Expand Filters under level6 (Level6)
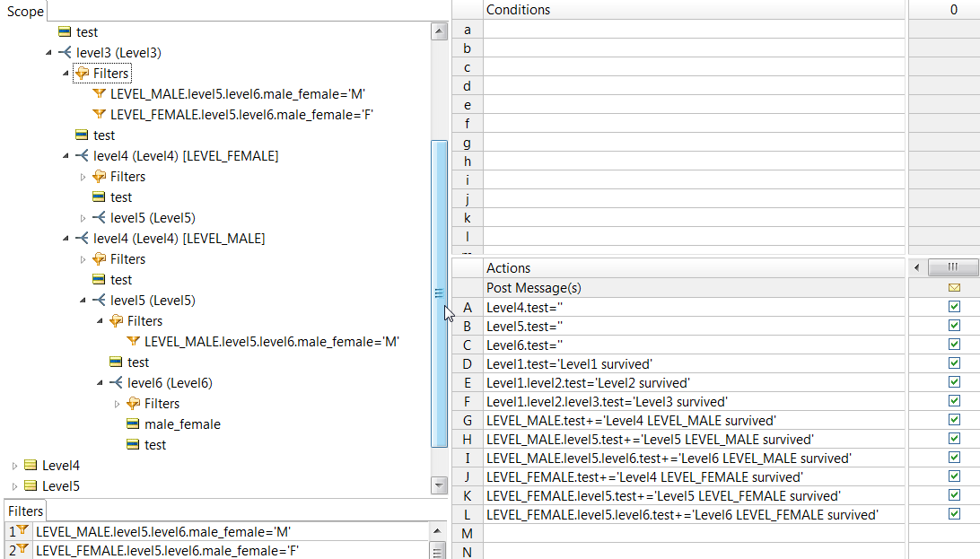Image resolution: width=980 pixels, height=559 pixels. pyautogui.click(x=117, y=404)
